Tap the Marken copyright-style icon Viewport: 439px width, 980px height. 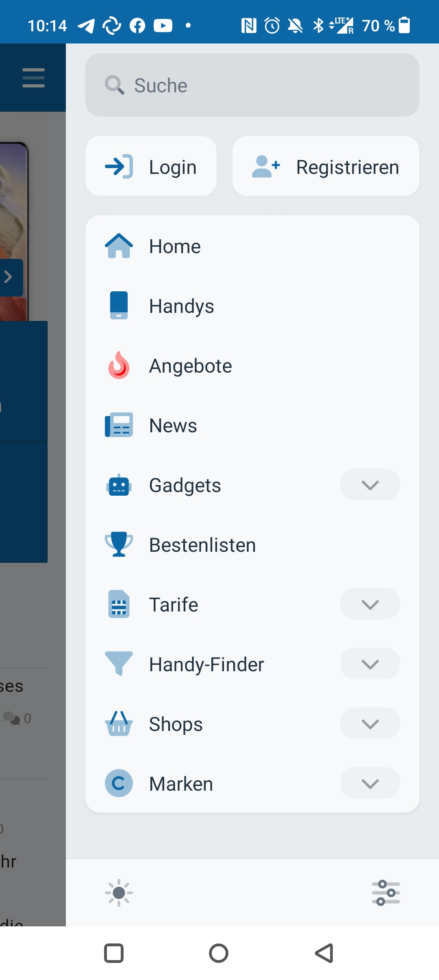coord(119,783)
